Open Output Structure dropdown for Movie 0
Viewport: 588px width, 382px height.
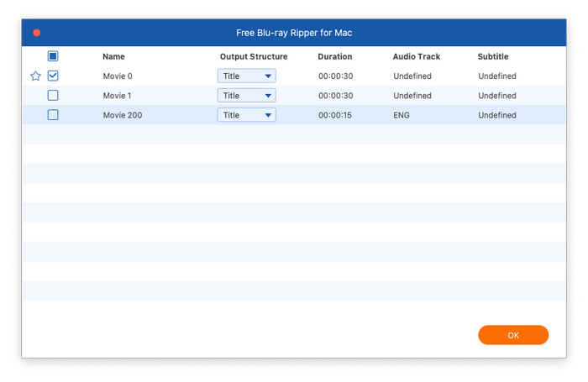click(246, 76)
